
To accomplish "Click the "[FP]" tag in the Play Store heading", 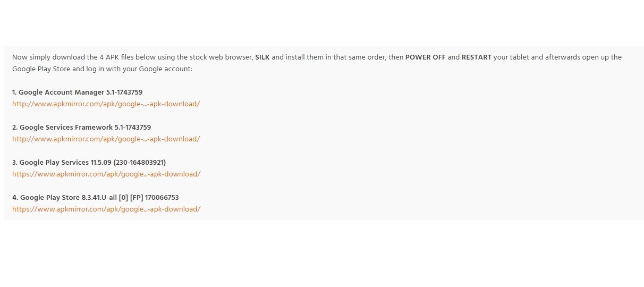I will (136, 198).
